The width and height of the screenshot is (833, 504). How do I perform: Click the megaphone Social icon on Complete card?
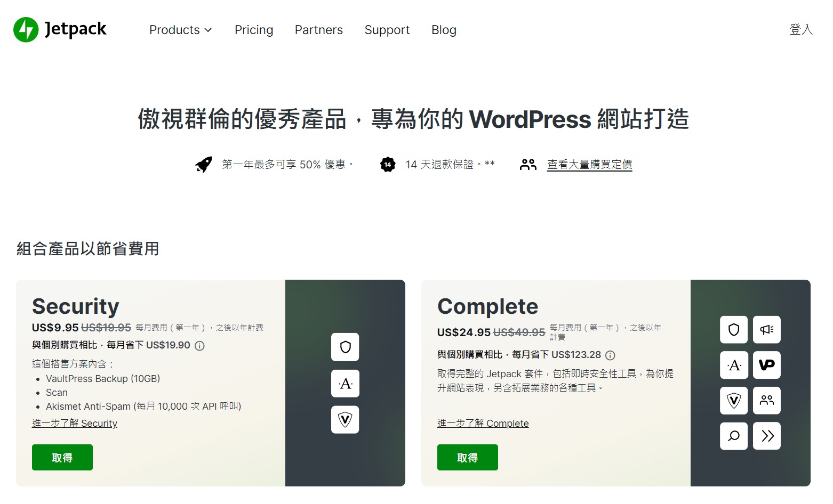[766, 330]
